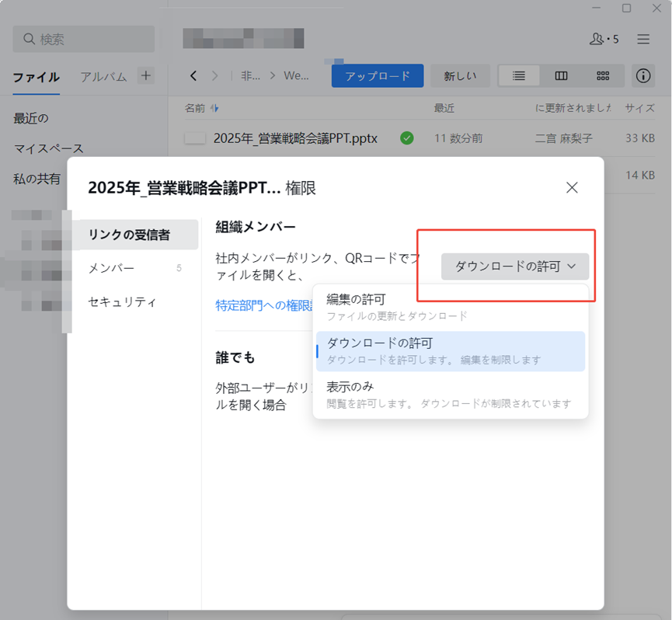The width and height of the screenshot is (672, 620).
Task: Switch to column view layout
Action: (x=561, y=75)
